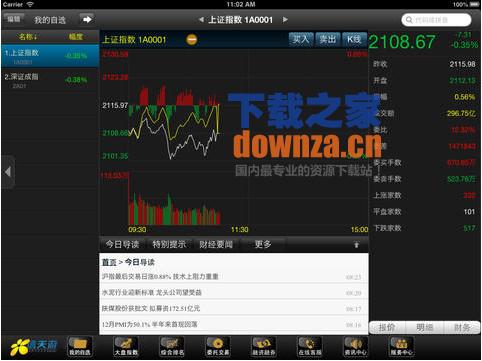
Task: Click the 上证指数 1A0001 title in top bar
Action: click(x=240, y=20)
